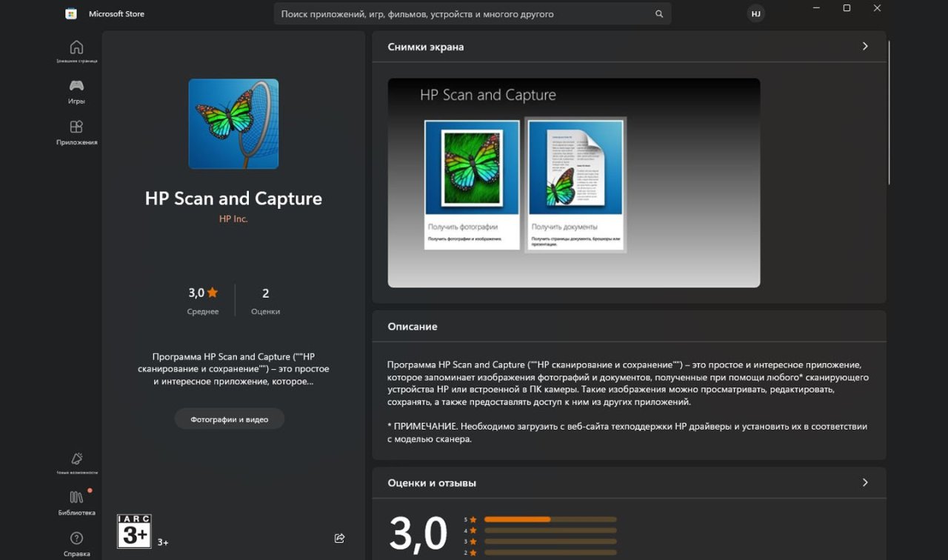The width and height of the screenshot is (948, 560).
Task: Click the app search input field
Action: [x=463, y=14]
